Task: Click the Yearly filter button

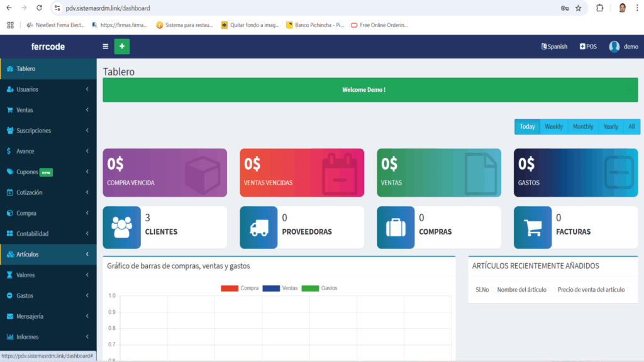Action: click(x=611, y=126)
